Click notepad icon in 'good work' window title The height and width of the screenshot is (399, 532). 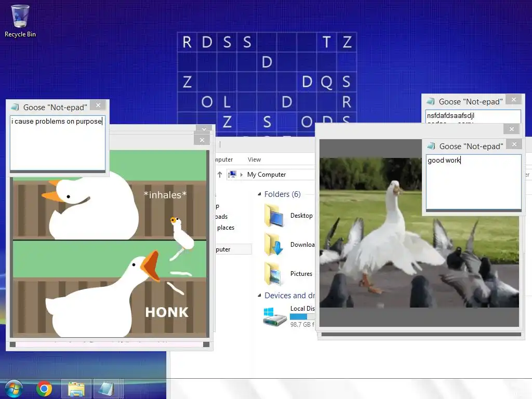431,146
